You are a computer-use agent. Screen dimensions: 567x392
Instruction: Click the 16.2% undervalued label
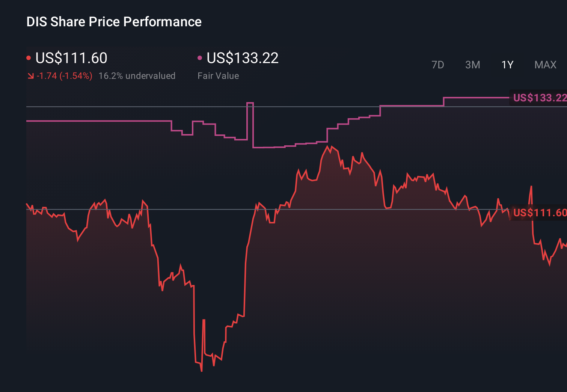(137, 75)
